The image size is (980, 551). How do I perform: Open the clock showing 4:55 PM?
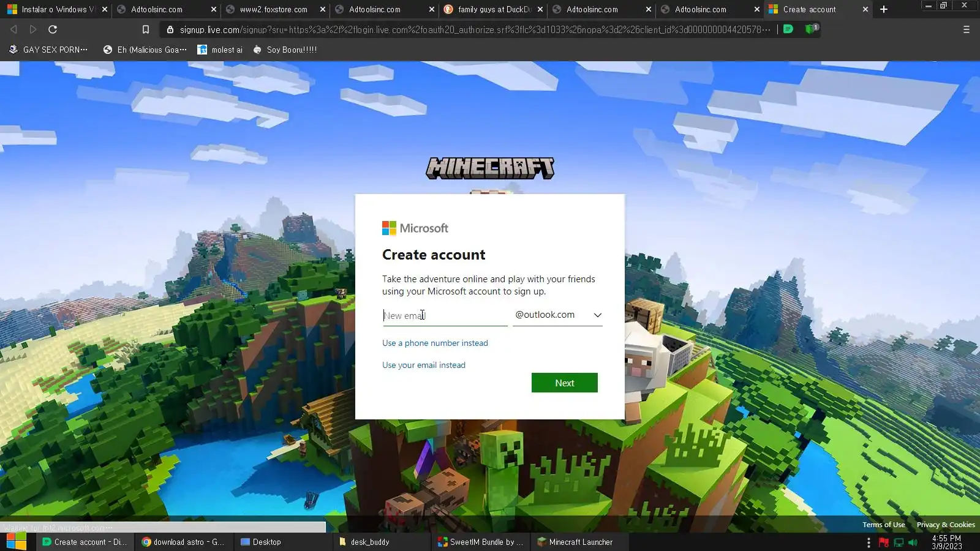(x=946, y=542)
